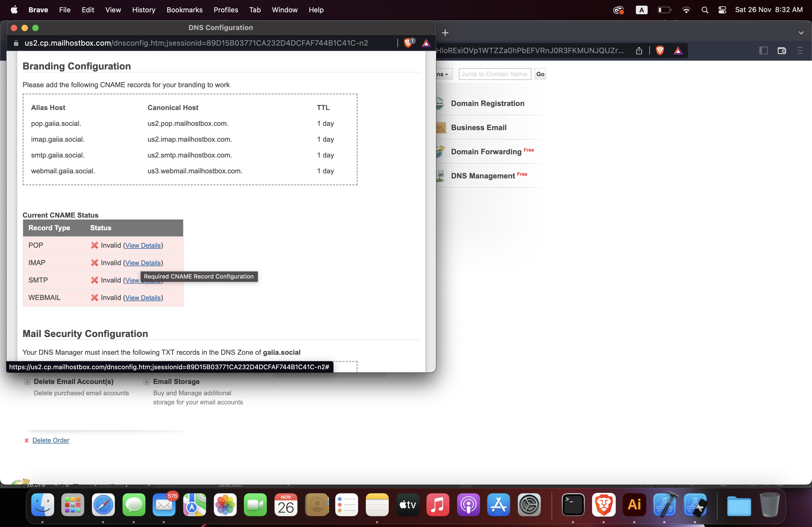Open the Window menu
Image resolution: width=812 pixels, height=527 pixels.
(285, 10)
